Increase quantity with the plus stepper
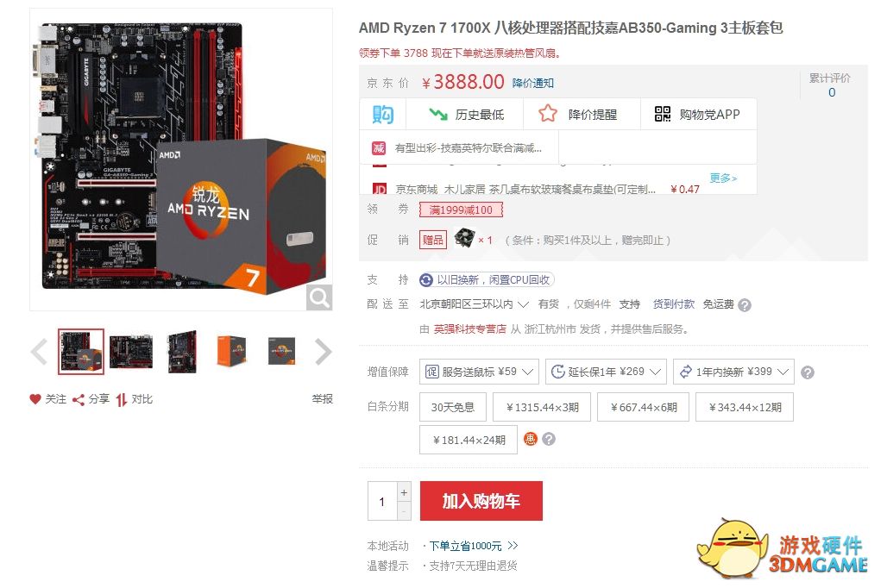The height and width of the screenshot is (588, 887). 404,492
